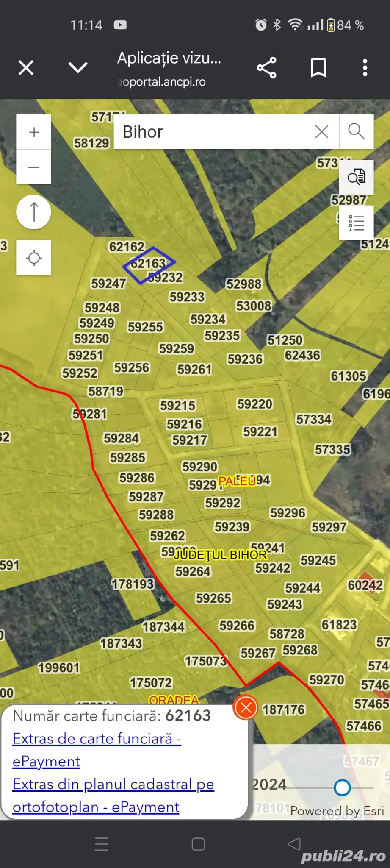This screenshot has height=868, width=390.
Task: Open the three-dot browser menu
Action: pyautogui.click(x=365, y=68)
